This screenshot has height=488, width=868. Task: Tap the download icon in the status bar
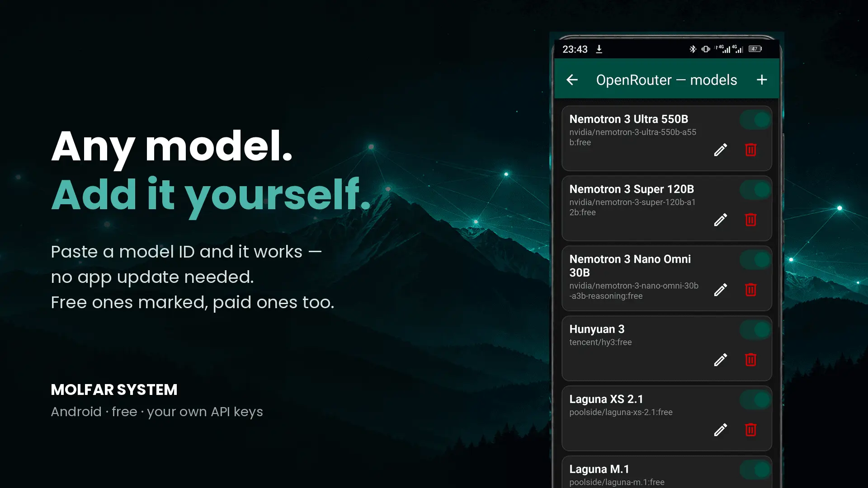tap(599, 49)
